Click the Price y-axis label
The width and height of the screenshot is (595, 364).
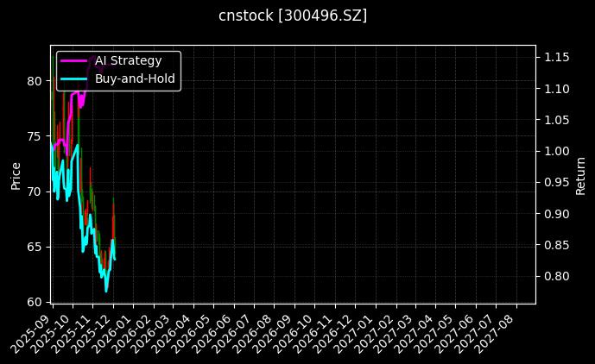click(x=15, y=175)
